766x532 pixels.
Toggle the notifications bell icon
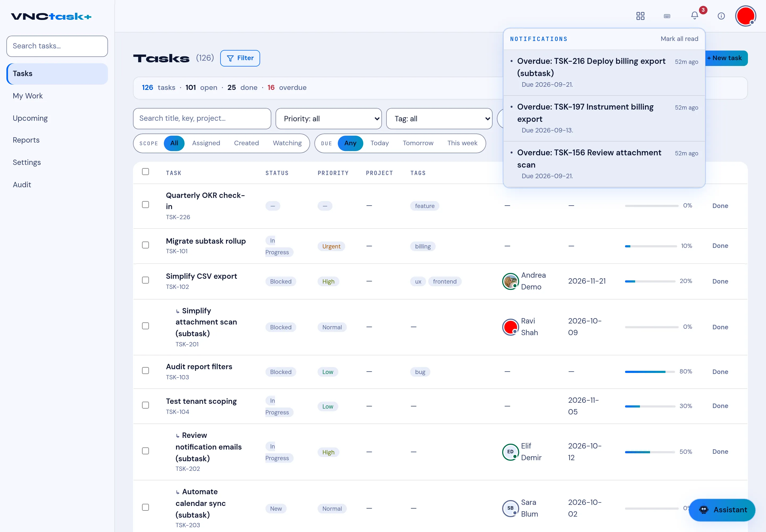[694, 15]
